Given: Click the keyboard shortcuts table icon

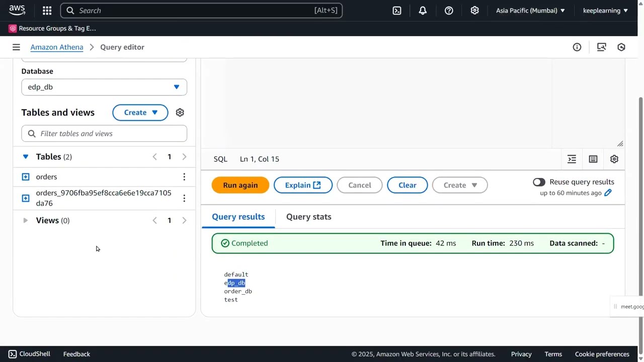Looking at the screenshot, I should 593,159.
